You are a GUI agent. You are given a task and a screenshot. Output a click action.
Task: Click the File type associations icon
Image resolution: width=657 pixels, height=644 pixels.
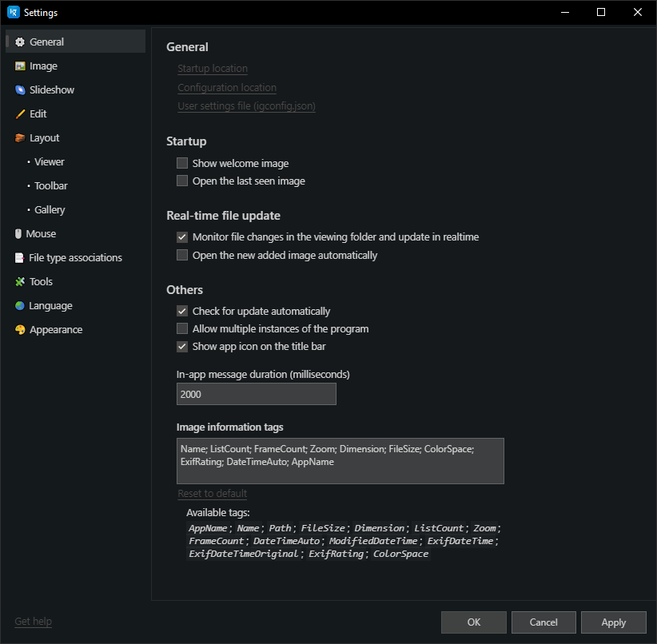pos(19,258)
